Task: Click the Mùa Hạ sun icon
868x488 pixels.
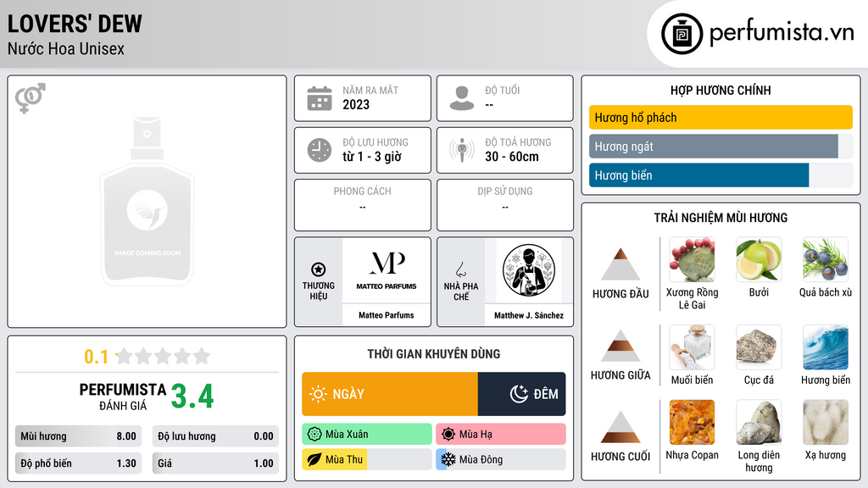Action: (448, 435)
